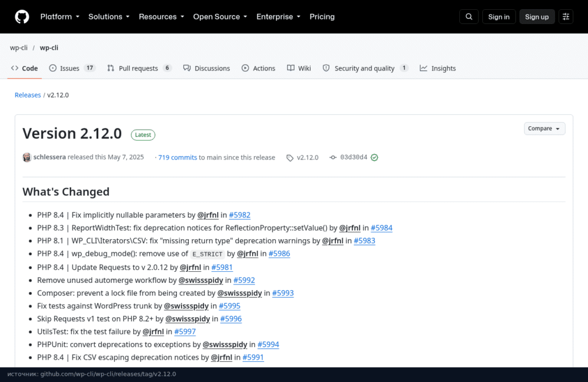Switch to the Code tab

click(24, 68)
